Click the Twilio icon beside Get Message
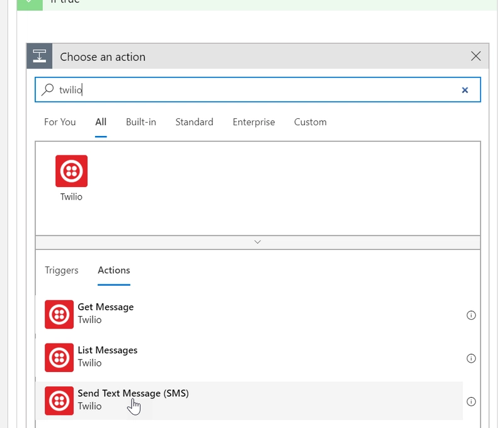Image resolution: width=504 pixels, height=428 pixels. 59,314
